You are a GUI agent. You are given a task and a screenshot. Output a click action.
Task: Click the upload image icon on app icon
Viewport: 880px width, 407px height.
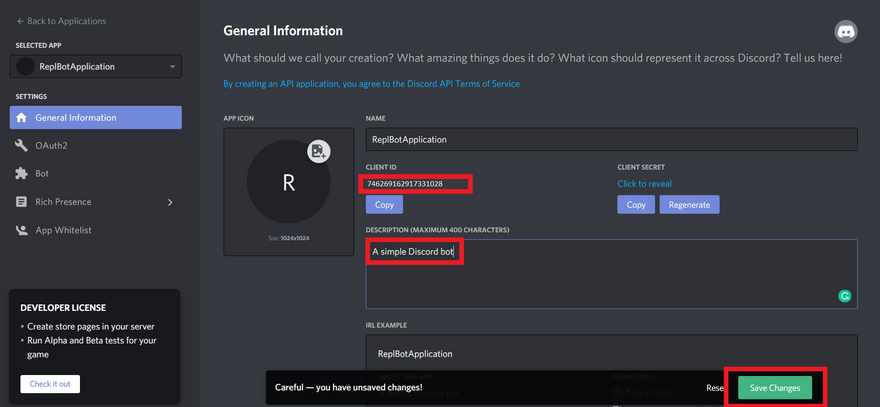click(318, 151)
